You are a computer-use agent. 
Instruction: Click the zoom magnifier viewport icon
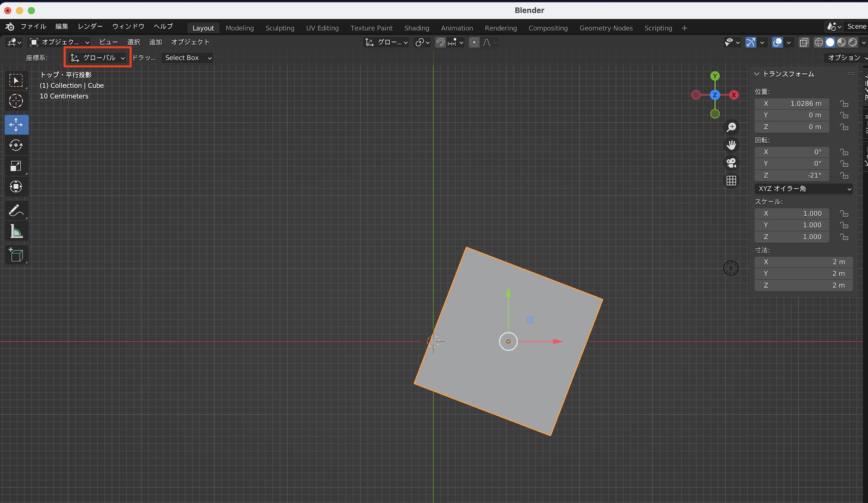pos(731,127)
